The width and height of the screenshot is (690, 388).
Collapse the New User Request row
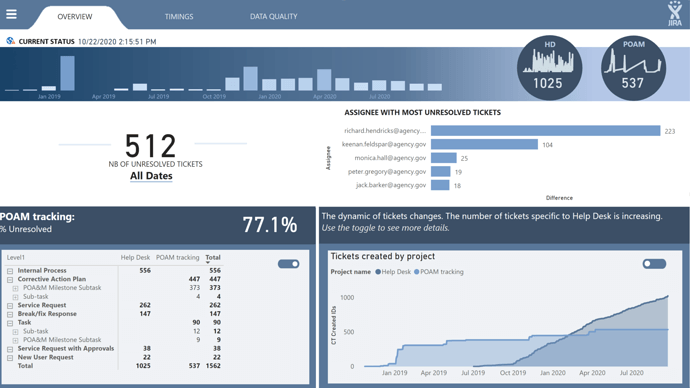(x=10, y=358)
